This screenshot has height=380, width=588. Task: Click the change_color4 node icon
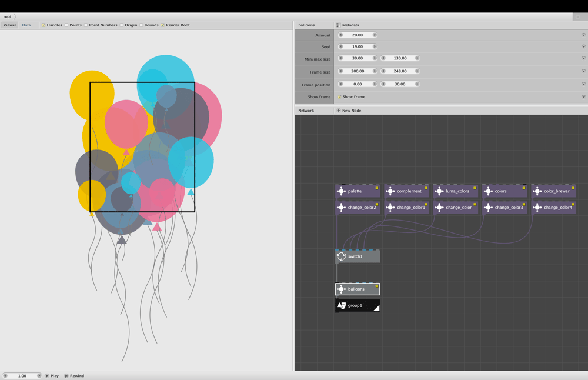pyautogui.click(x=537, y=208)
